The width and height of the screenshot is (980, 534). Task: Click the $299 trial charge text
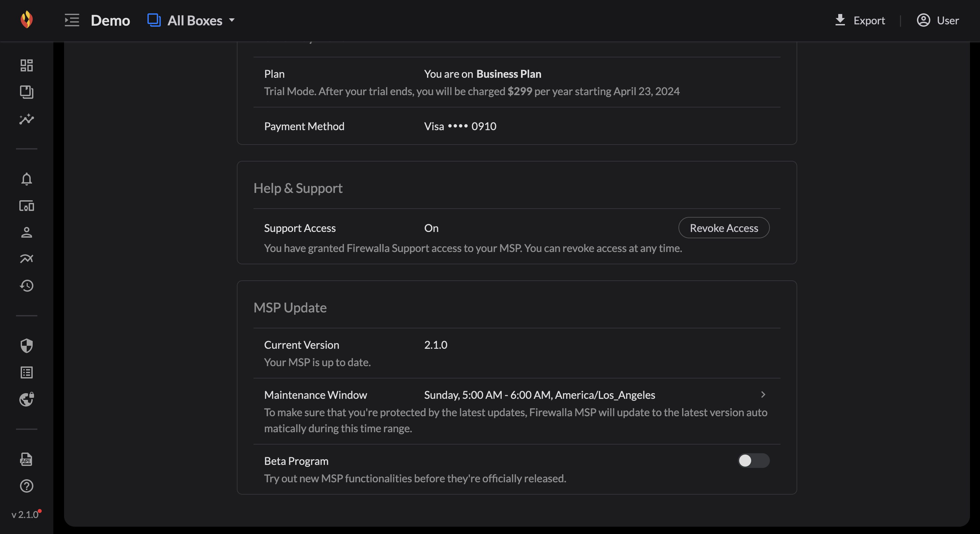520,91
